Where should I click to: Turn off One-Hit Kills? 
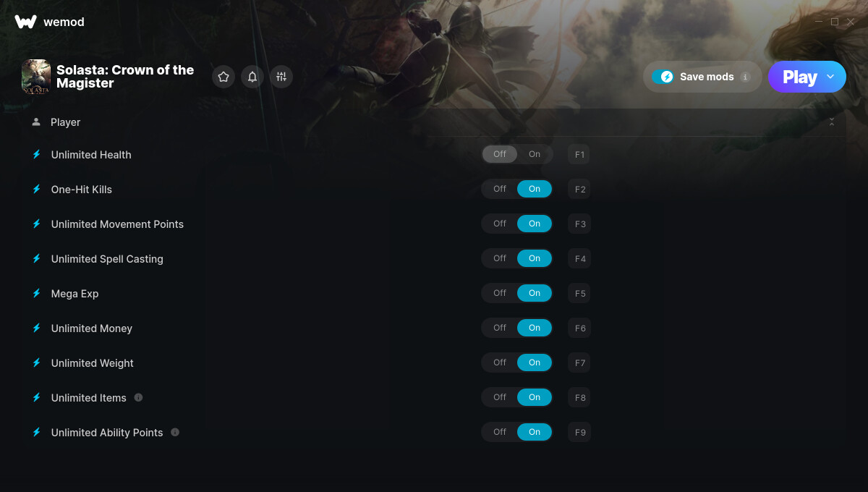500,189
